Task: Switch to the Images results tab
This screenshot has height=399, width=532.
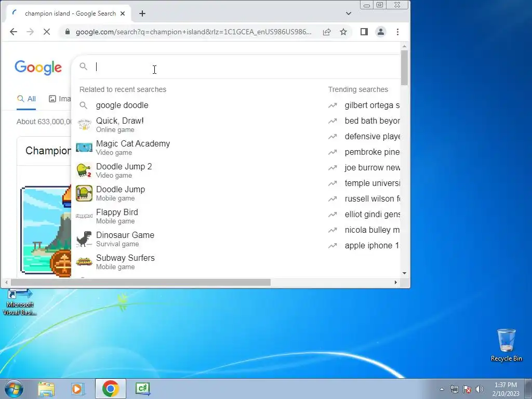Action: 60,99
